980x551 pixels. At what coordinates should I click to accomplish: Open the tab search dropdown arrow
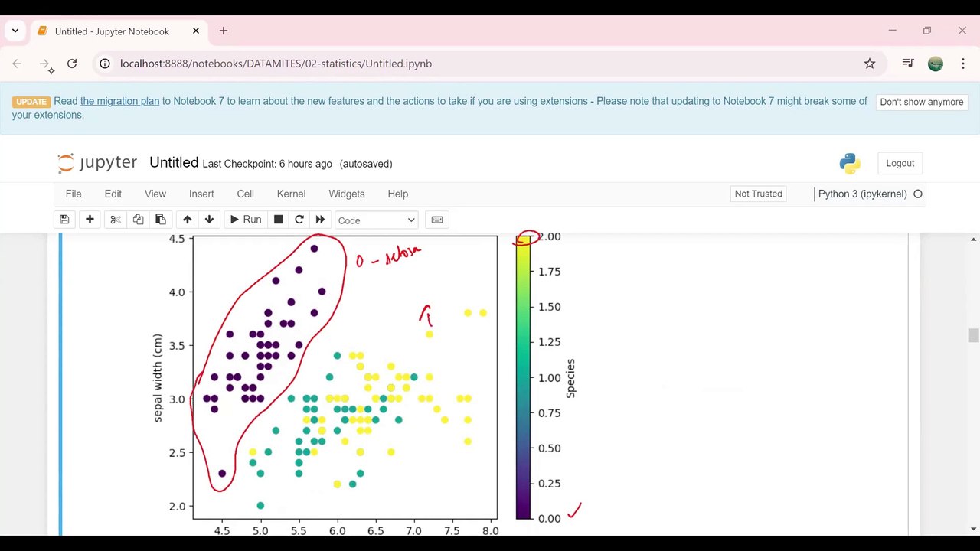(15, 31)
